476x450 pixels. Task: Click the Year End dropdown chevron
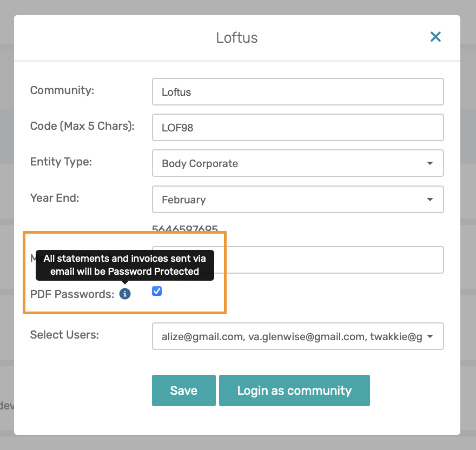(430, 199)
